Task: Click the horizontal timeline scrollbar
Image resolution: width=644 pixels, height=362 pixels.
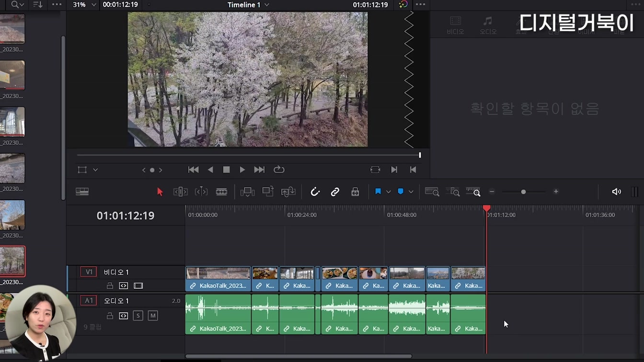Action: point(299,356)
